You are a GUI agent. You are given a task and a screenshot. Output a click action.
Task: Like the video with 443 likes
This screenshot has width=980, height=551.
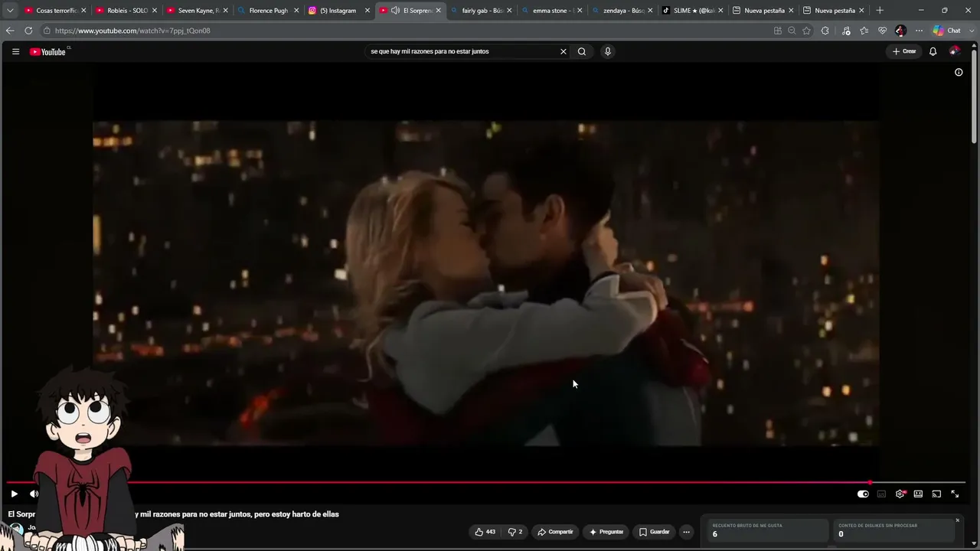(485, 532)
